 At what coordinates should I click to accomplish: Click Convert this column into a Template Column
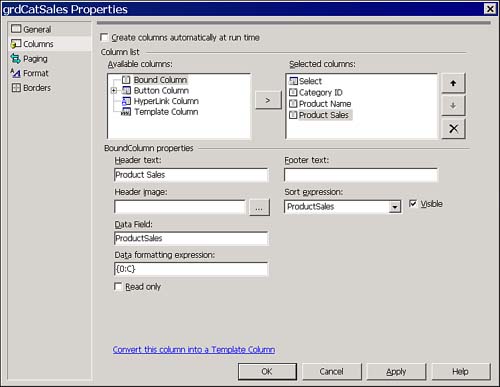tap(194, 349)
